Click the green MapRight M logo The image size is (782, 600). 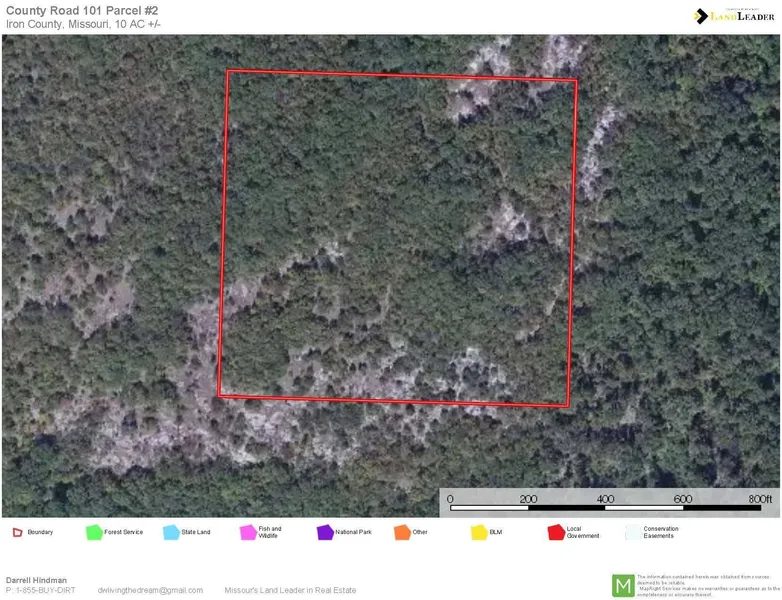[x=623, y=585]
